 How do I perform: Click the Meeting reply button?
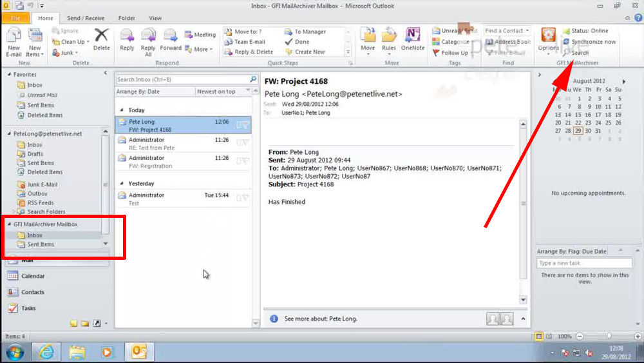tap(200, 35)
